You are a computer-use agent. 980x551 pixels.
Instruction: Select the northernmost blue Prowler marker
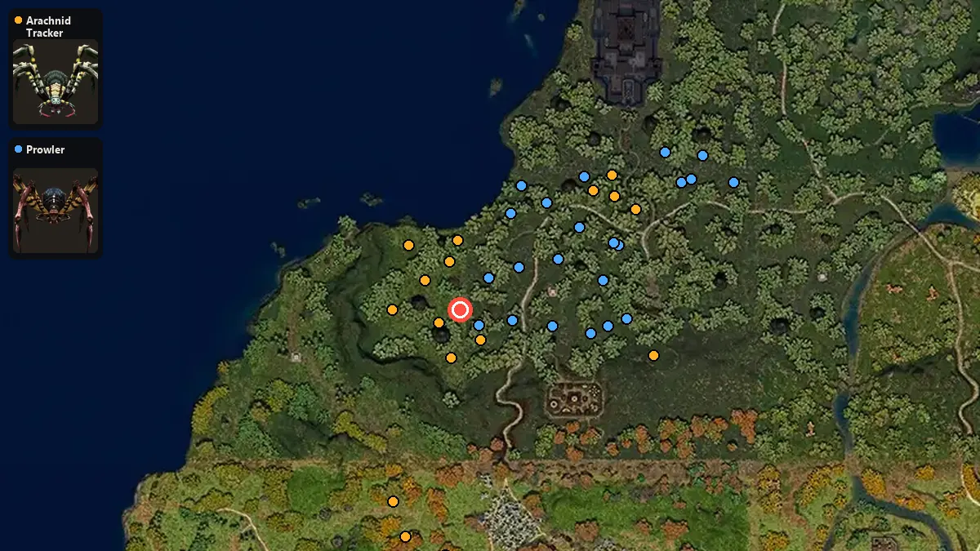(665, 152)
